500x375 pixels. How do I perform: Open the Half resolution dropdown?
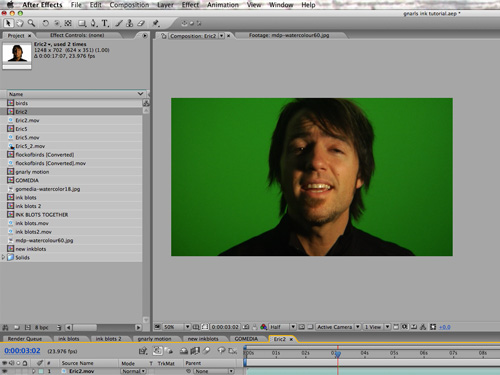(x=282, y=327)
